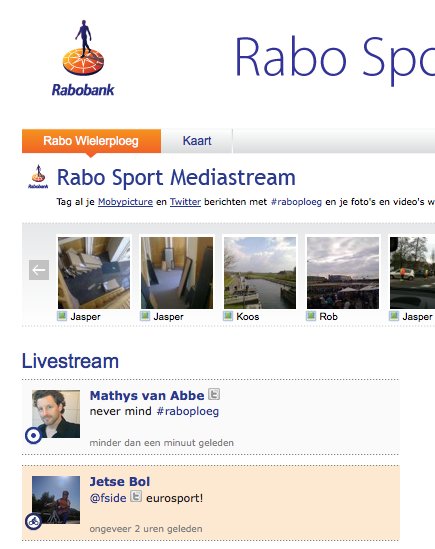Open Rob's crowd photo thumbnail

coord(343,273)
